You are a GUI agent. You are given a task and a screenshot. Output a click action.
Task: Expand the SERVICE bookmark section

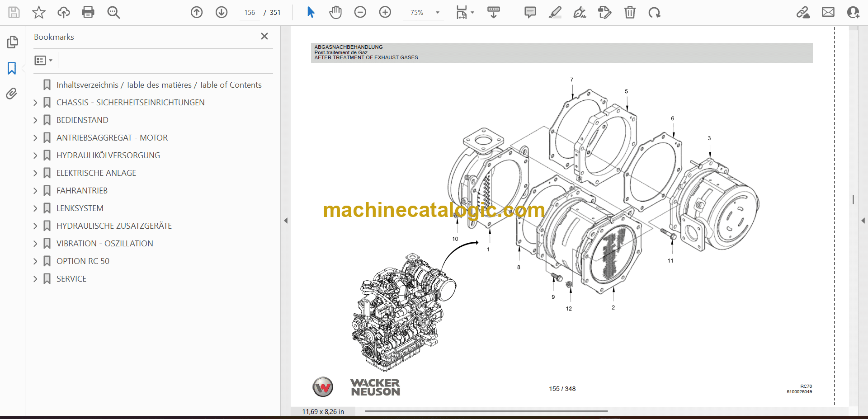pyautogui.click(x=35, y=279)
